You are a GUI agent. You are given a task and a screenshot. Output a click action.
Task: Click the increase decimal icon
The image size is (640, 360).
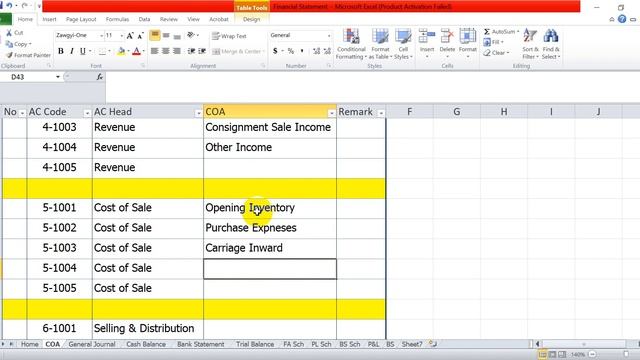click(316, 51)
